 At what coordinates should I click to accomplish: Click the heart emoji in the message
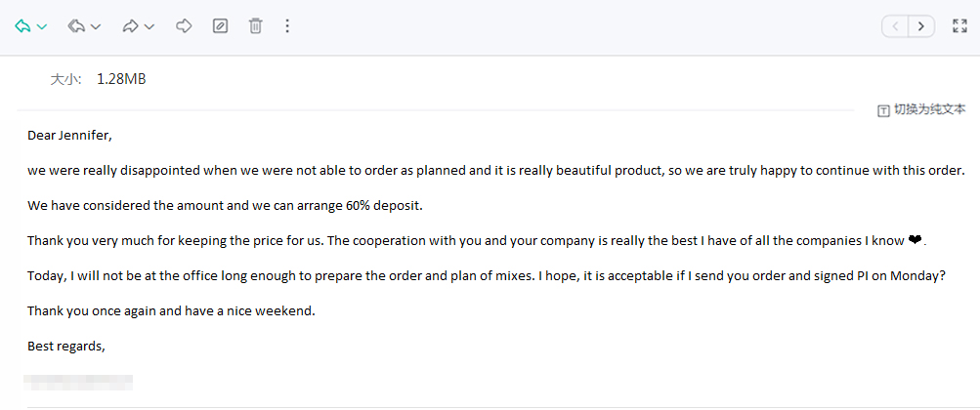[x=915, y=240]
